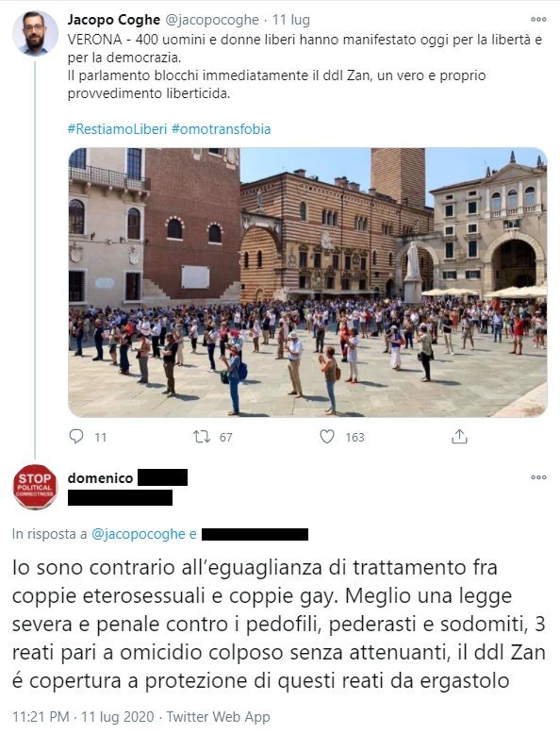Open the #RestiamoLiberi hashtag
Image resolution: width=560 pixels, height=734 pixels.
click(117, 129)
